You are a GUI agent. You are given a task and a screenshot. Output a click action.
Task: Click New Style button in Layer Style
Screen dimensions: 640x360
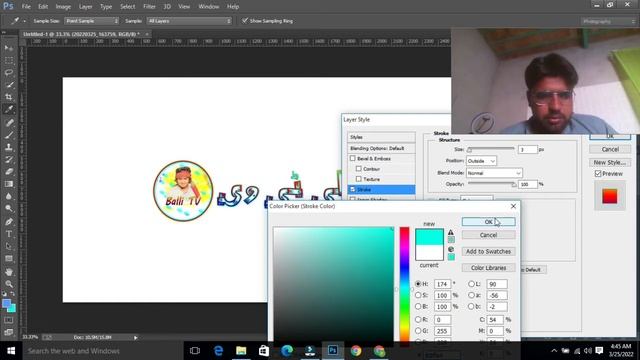point(610,162)
